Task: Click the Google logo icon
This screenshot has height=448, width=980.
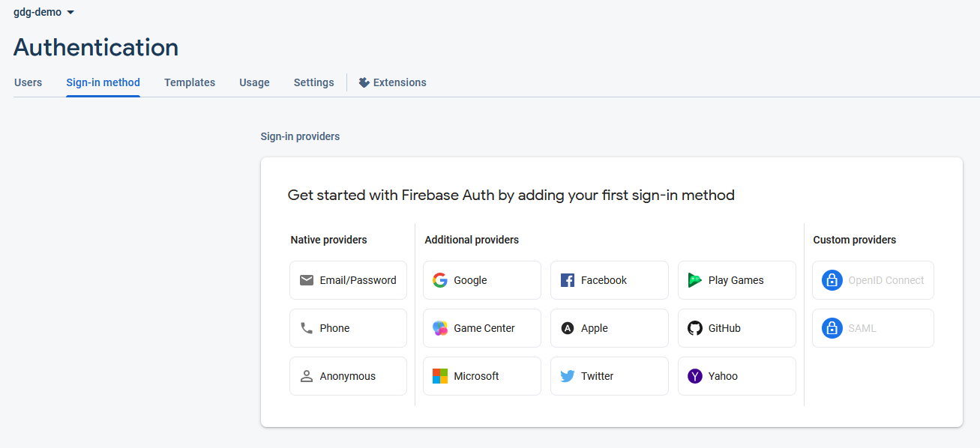Action: point(440,280)
